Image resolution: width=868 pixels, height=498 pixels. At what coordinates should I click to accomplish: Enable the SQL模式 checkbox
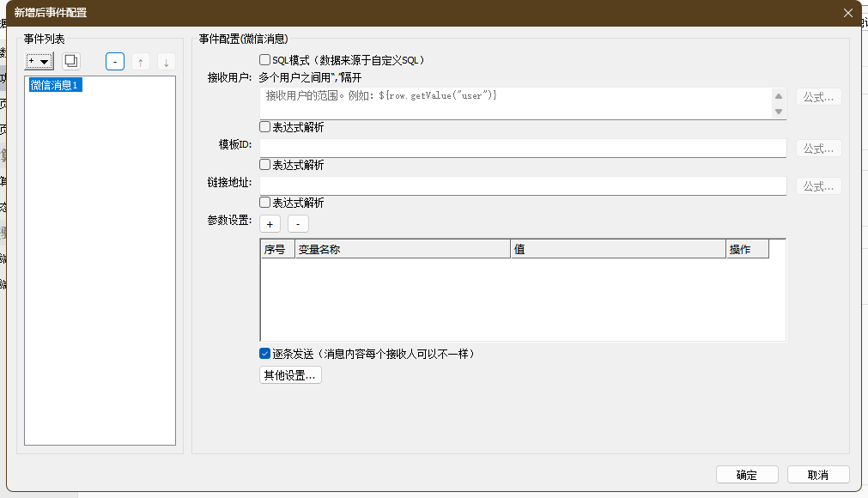point(265,60)
